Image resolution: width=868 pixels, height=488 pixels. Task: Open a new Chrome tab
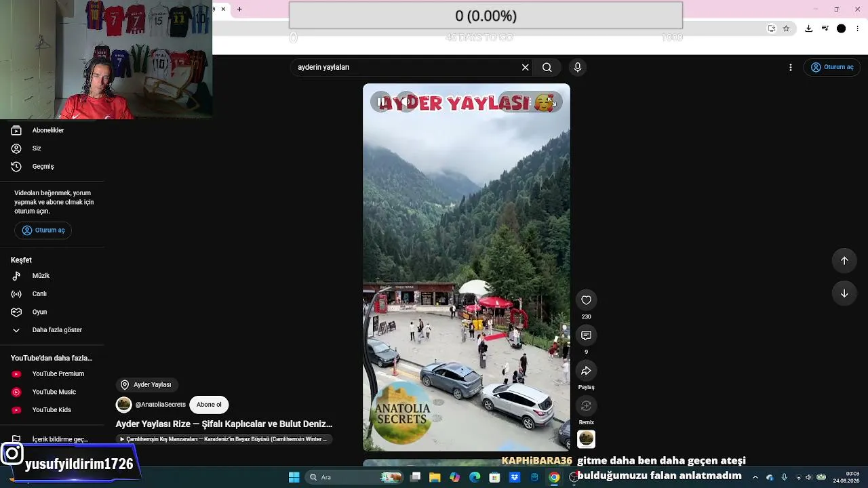point(239,9)
